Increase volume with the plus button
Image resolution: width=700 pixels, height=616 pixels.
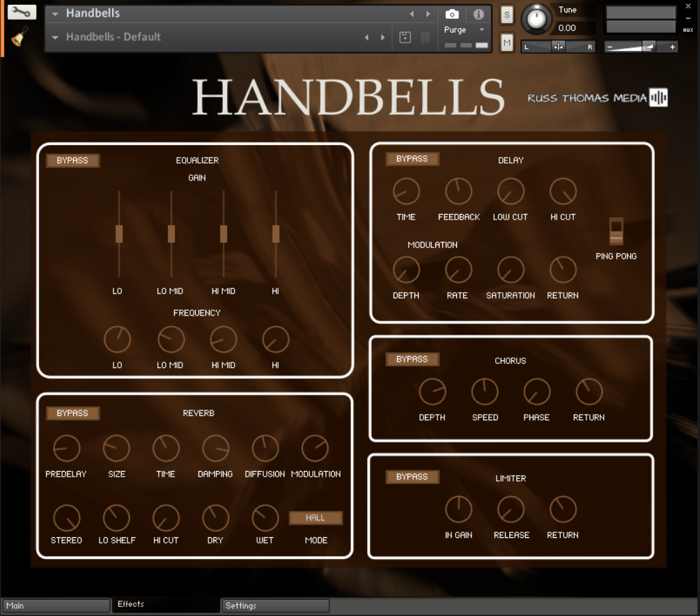672,47
